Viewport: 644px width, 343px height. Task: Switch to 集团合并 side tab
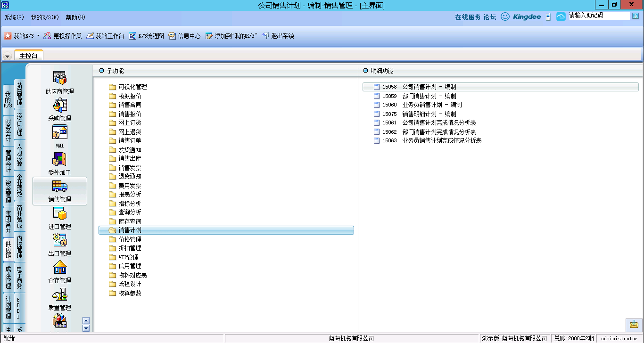(8, 222)
